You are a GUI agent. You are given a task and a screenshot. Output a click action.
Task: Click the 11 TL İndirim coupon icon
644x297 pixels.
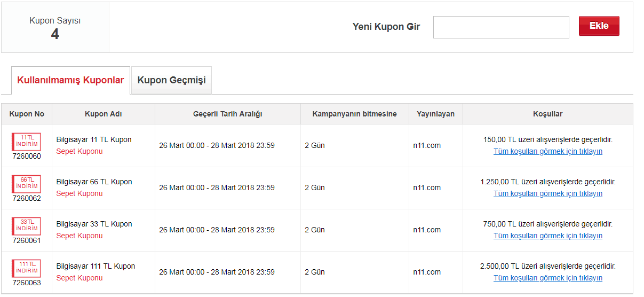pyautogui.click(x=27, y=142)
